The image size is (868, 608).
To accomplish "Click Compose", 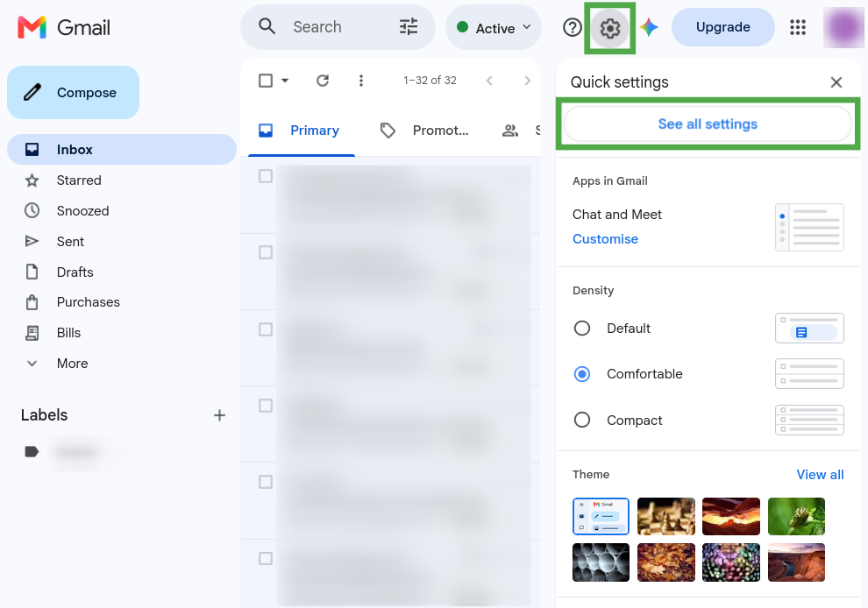I will pyautogui.click(x=73, y=92).
